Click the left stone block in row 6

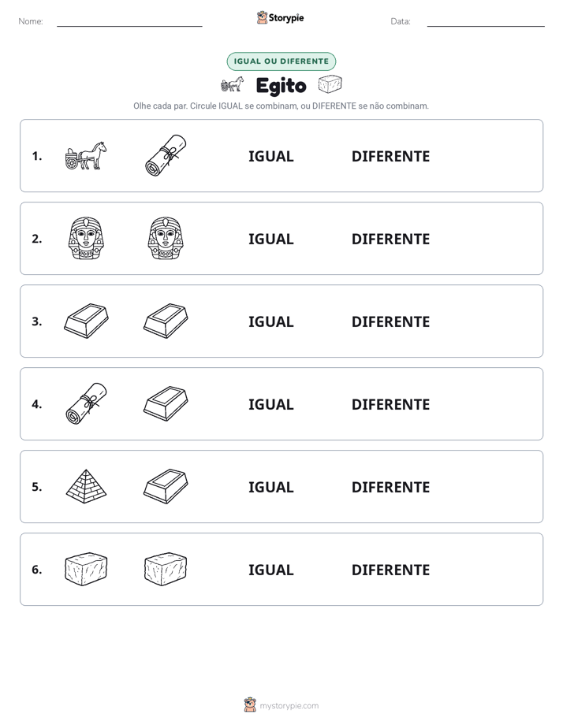pyautogui.click(x=86, y=569)
